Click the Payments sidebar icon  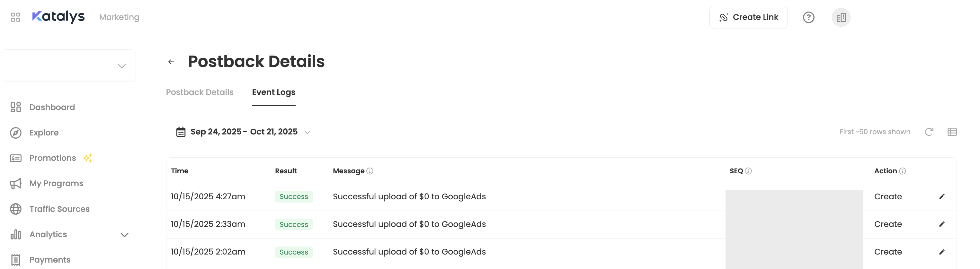click(x=16, y=260)
